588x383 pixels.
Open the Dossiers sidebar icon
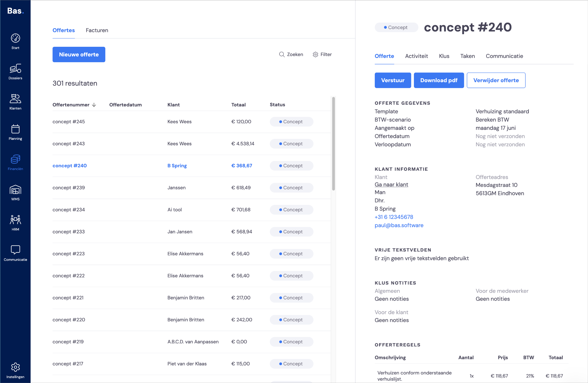click(x=15, y=68)
